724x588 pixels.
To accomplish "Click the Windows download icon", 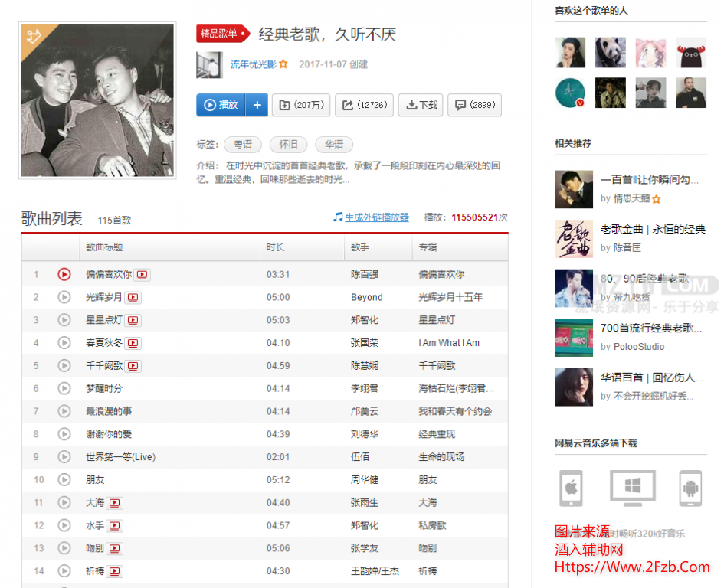I will (631, 487).
